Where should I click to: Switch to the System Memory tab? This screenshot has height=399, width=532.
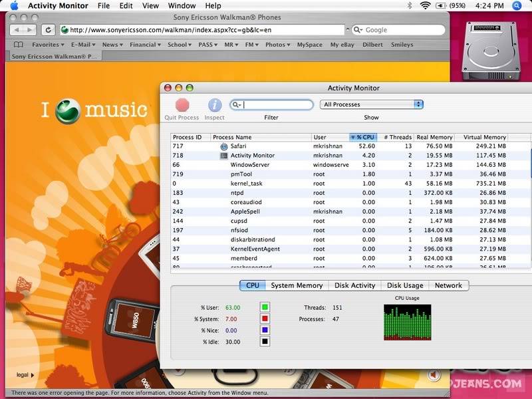[297, 285]
